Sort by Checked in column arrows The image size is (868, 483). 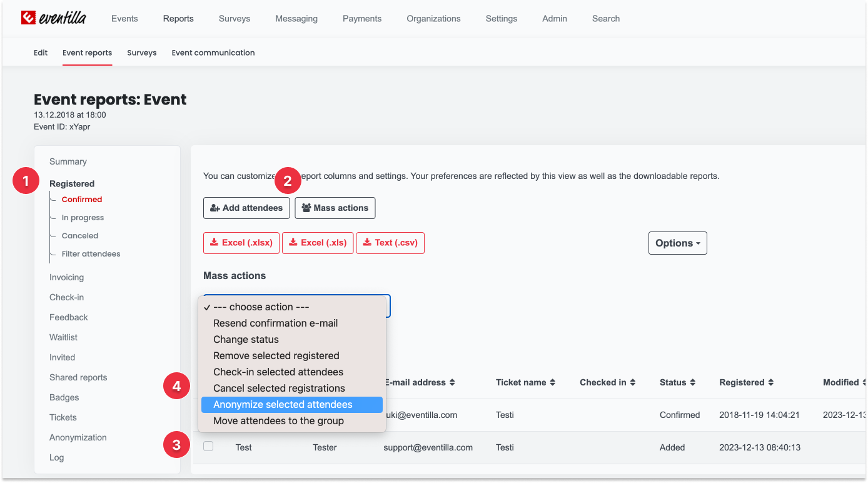click(x=632, y=382)
